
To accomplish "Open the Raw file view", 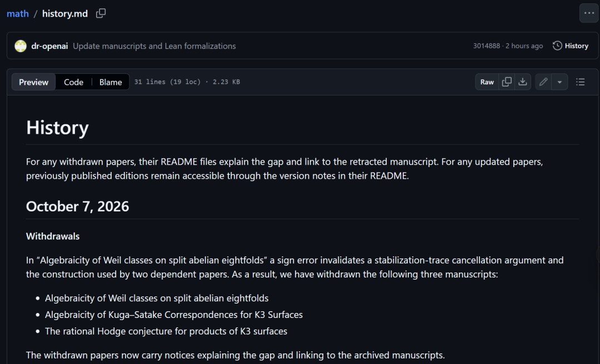I will point(487,82).
